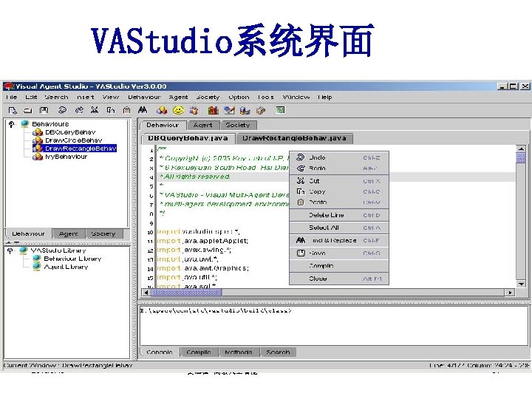Switch to the Methods output tab
The width and height of the screenshot is (532, 399).
(x=239, y=352)
